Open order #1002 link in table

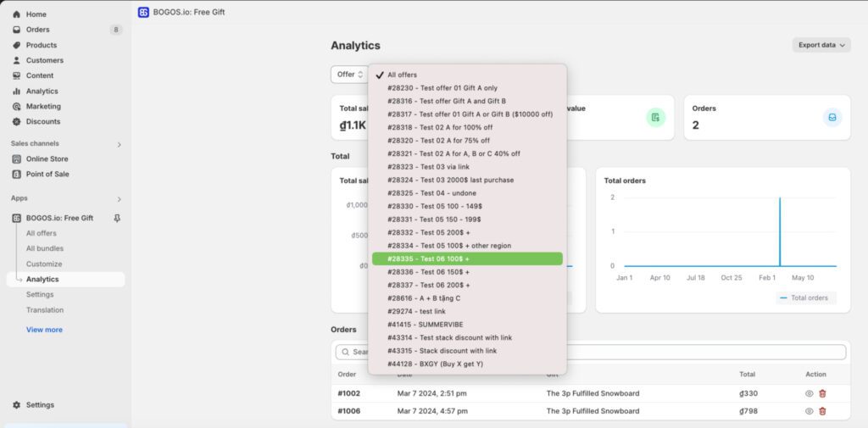click(347, 393)
